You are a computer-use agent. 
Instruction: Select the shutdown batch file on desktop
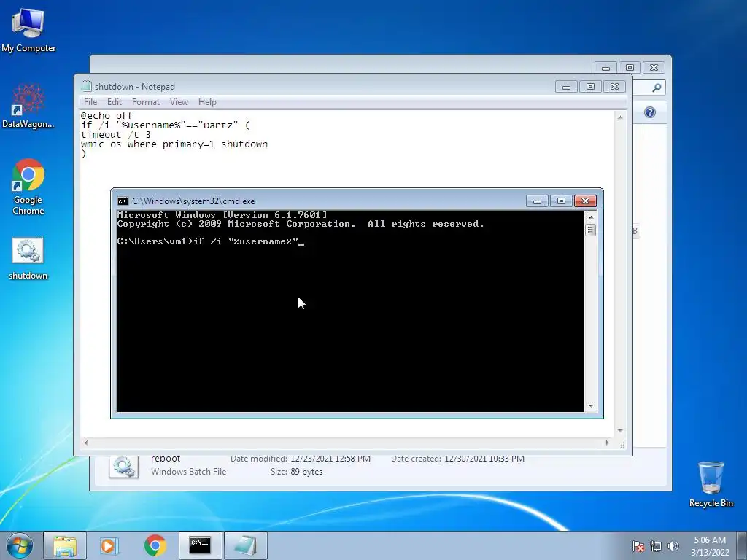click(x=28, y=259)
